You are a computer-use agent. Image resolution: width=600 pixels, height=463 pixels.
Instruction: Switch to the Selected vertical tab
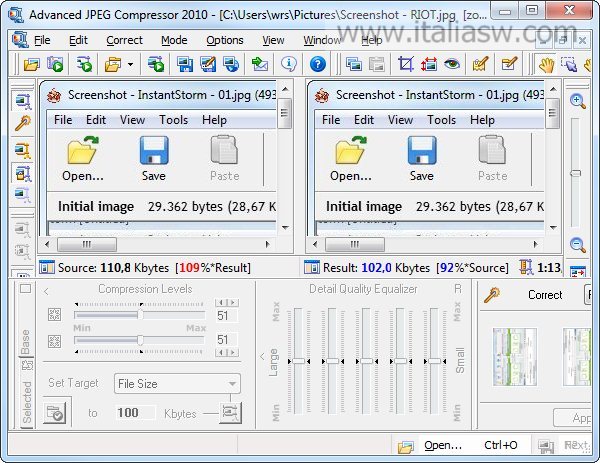pyautogui.click(x=26, y=402)
